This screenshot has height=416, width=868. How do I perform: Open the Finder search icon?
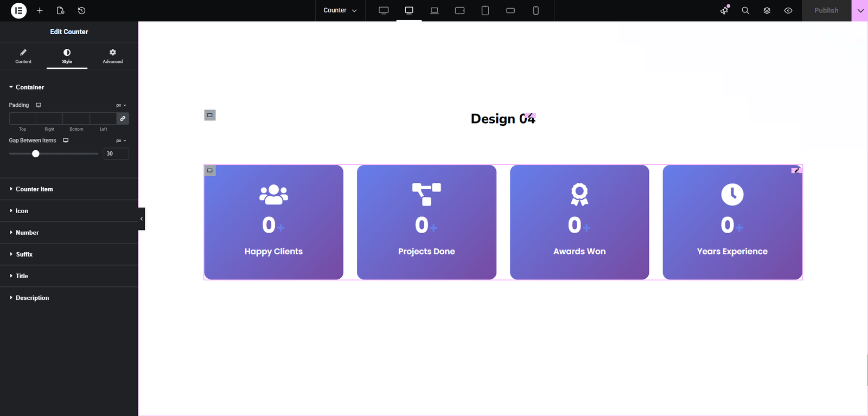(x=745, y=10)
